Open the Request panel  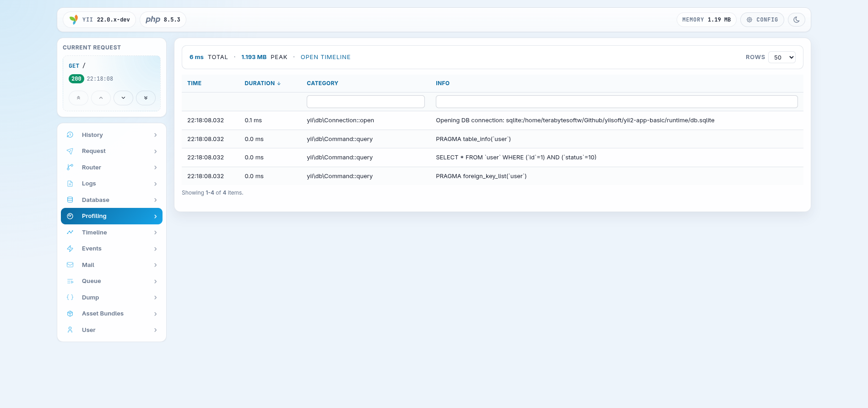click(112, 151)
